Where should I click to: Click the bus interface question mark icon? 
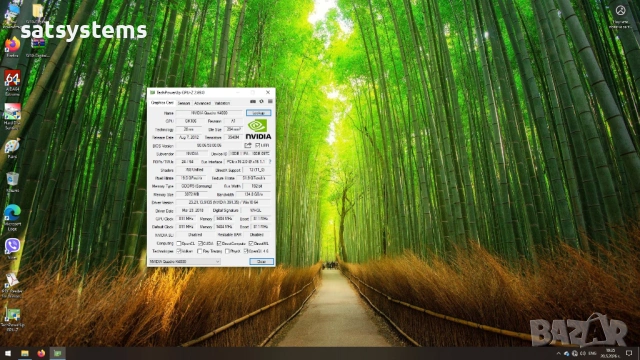[270, 162]
